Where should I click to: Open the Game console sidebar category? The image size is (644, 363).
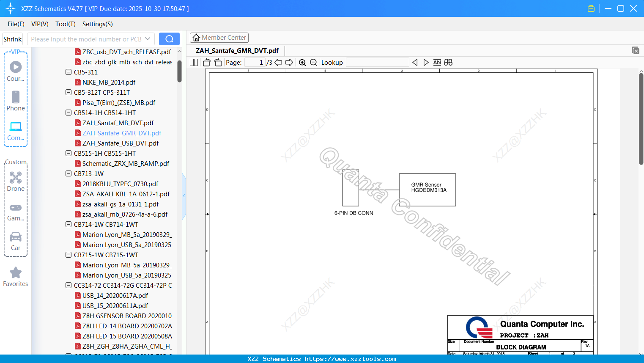16,212
